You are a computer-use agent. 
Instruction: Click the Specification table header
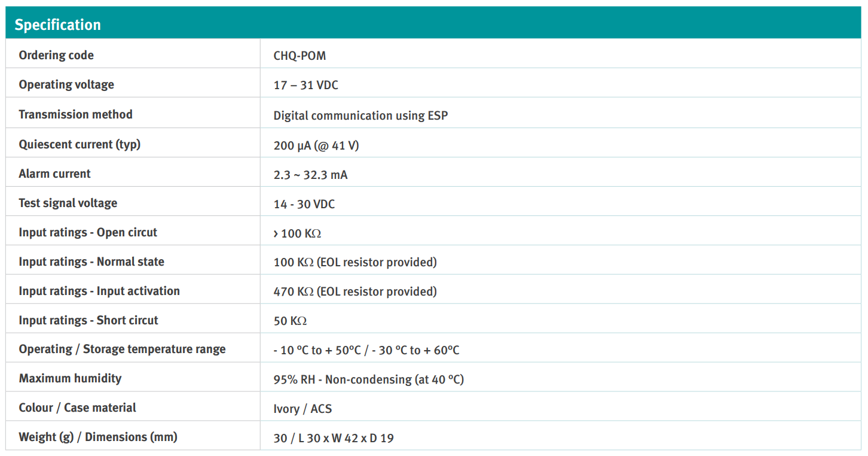[58, 25]
